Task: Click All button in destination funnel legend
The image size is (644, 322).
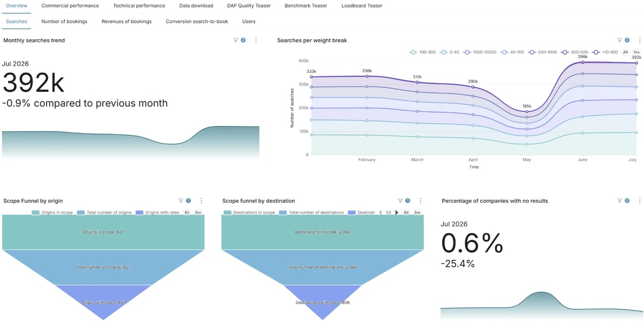Action: point(406,213)
